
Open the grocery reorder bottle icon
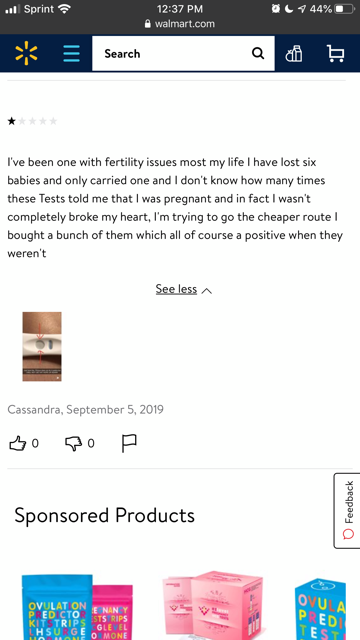(x=294, y=53)
